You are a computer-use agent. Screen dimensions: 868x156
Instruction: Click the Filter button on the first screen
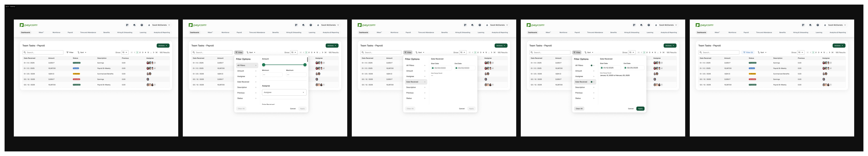point(70,53)
